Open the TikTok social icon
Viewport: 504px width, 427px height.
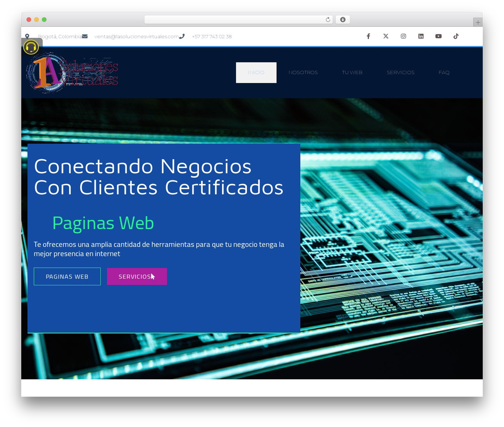[456, 36]
